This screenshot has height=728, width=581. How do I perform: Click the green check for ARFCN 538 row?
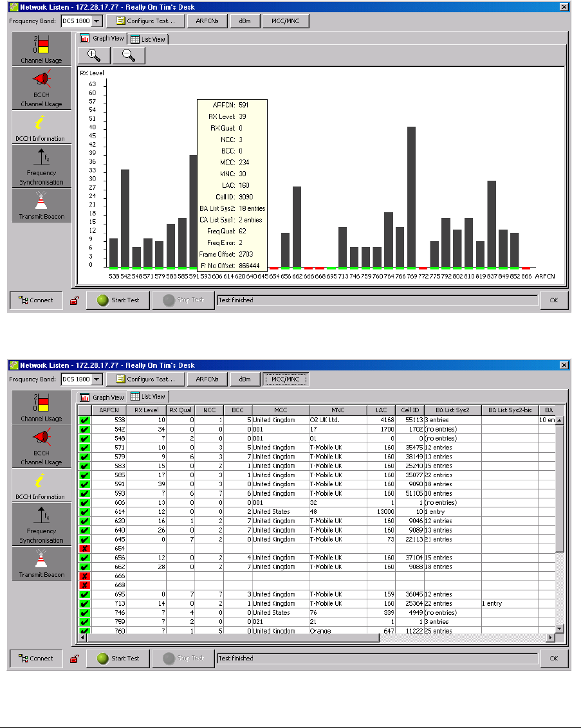pos(84,420)
